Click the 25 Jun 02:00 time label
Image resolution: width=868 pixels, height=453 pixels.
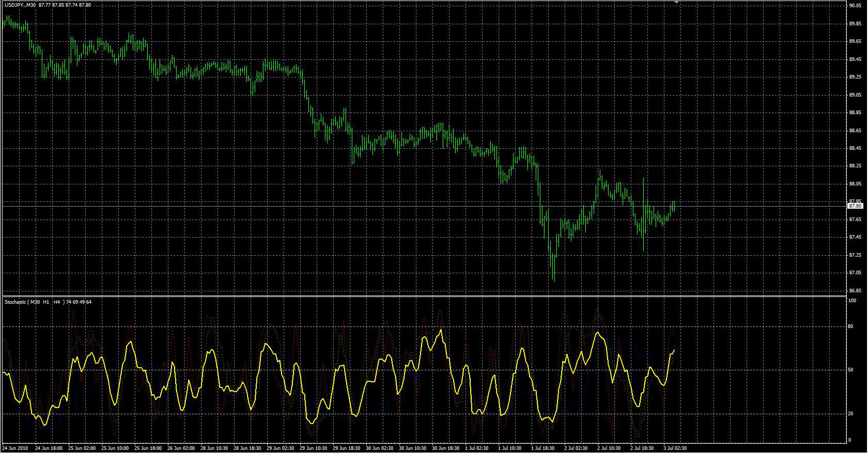[82, 448]
